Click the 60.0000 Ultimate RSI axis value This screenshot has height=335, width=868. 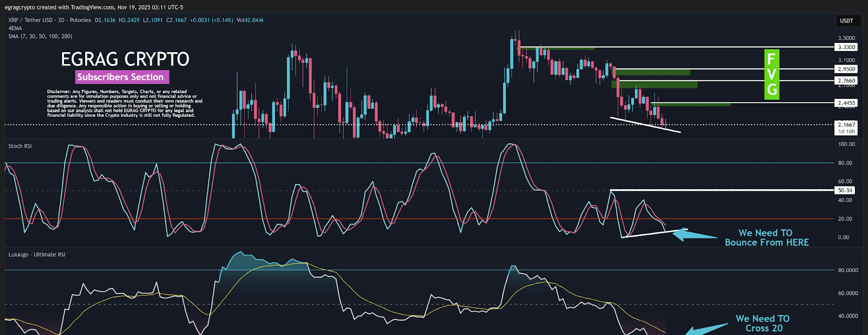[848, 293]
